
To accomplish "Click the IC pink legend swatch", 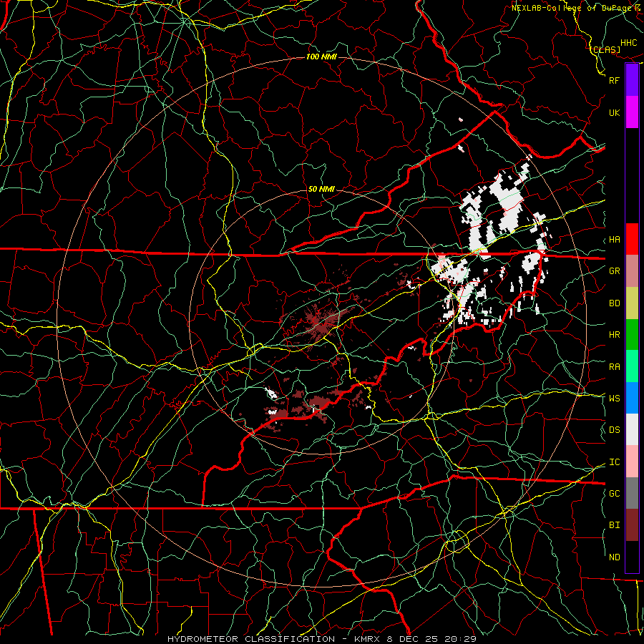I will (632, 462).
